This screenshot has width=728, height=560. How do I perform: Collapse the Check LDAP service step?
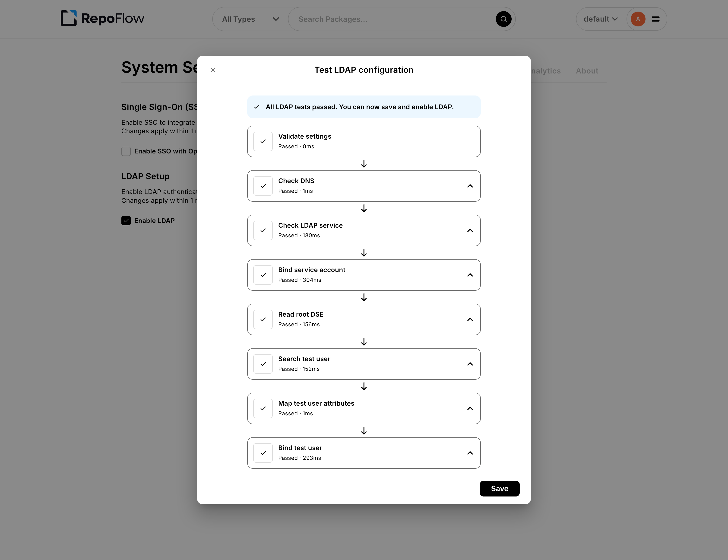coord(470,230)
